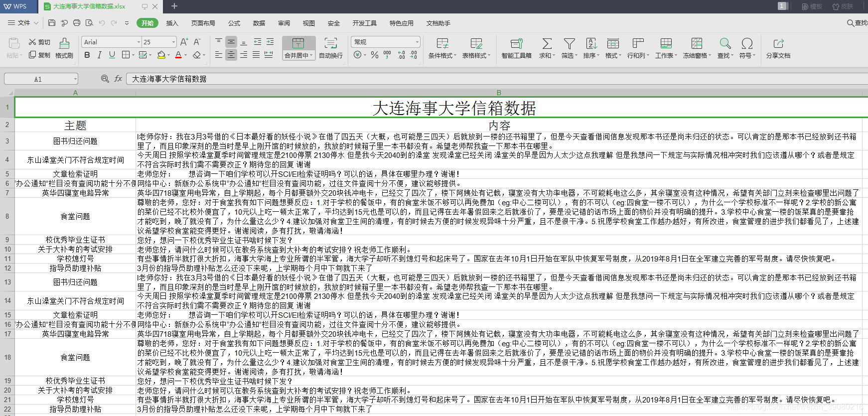Open Print Preview from quick access bar

coord(89,23)
